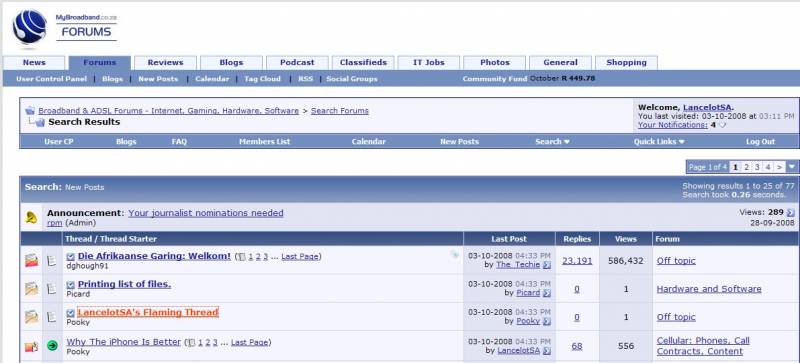Click Log Out in navbar

pos(760,141)
